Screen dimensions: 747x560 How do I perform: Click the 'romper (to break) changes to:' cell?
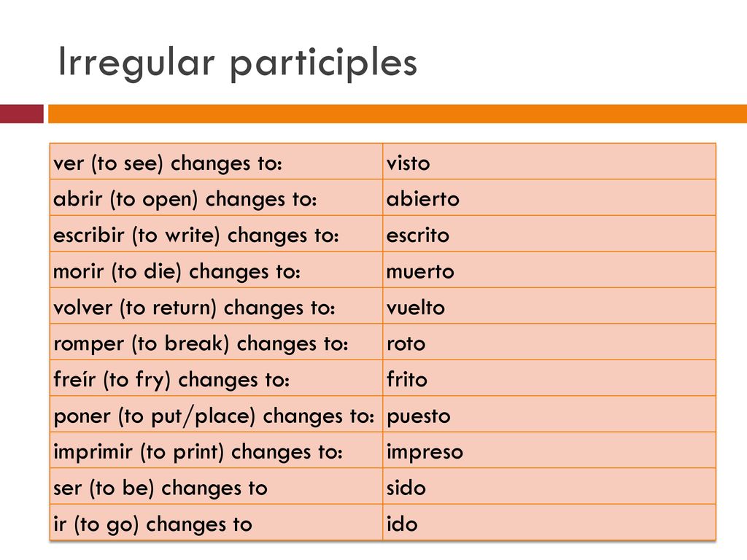click(216, 342)
